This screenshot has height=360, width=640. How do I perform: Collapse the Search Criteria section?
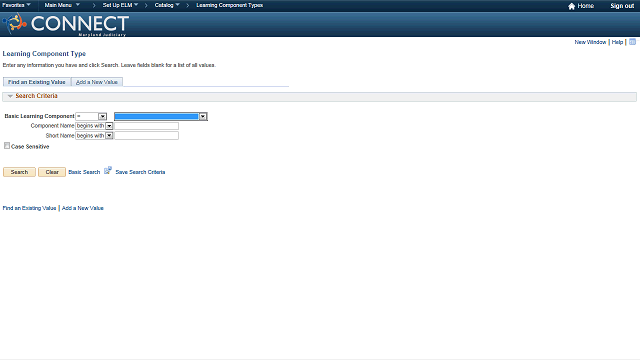click(10, 96)
